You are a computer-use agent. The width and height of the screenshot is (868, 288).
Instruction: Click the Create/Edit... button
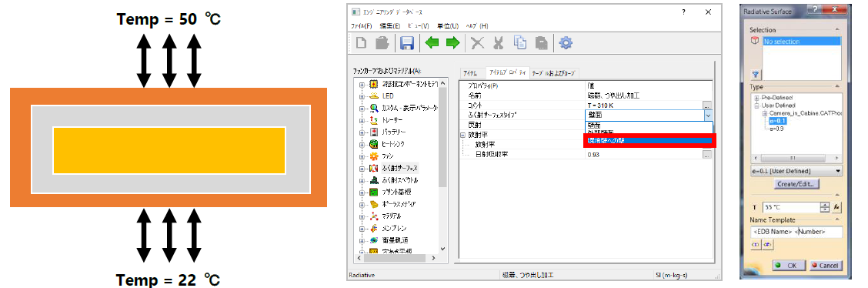pos(796,183)
